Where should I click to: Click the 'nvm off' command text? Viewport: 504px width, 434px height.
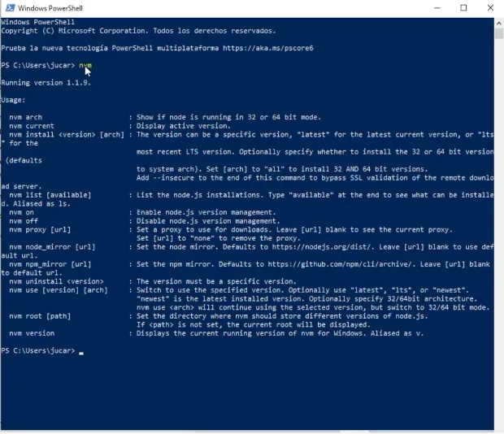coord(24,221)
